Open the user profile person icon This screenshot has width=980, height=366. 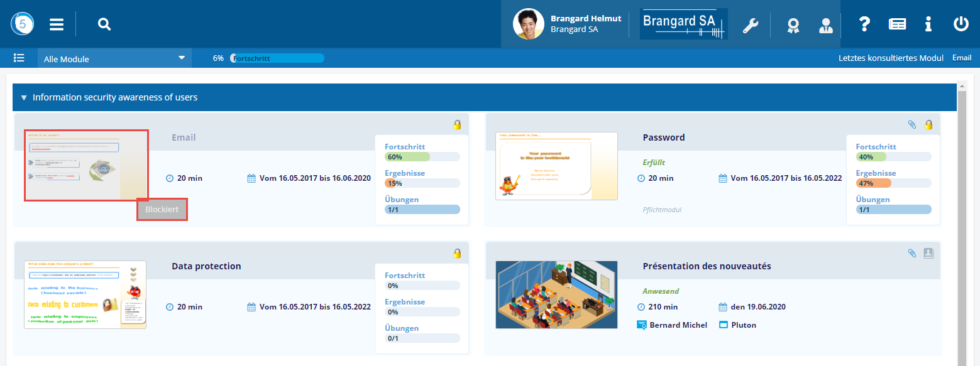pyautogui.click(x=825, y=25)
